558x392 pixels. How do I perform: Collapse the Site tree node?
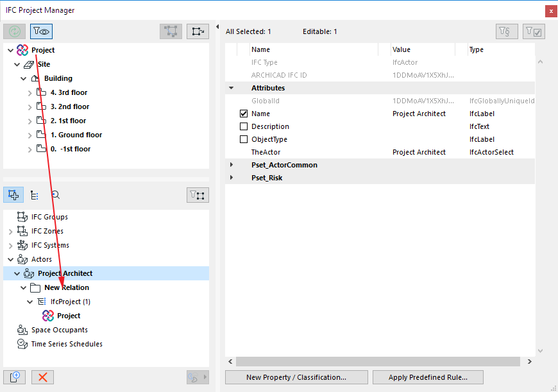17,64
